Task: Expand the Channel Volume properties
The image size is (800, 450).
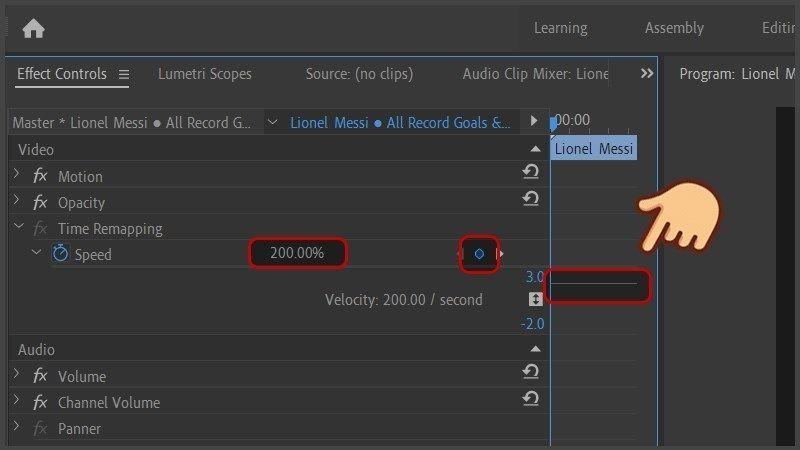Action: click(16, 399)
